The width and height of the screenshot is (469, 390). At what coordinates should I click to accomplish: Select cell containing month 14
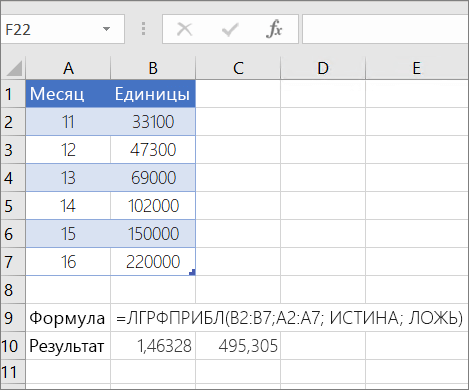point(68,205)
